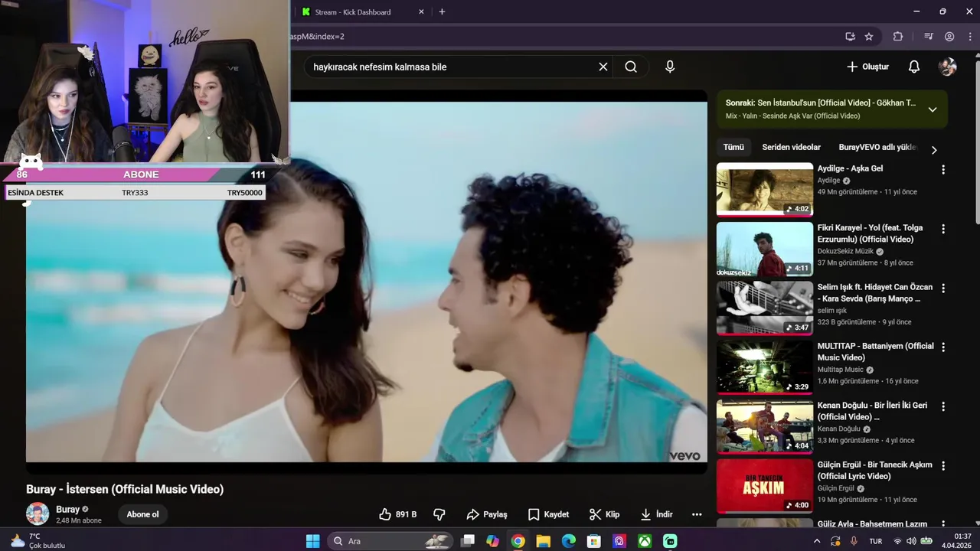Clear the YouTube search box text

tap(603, 67)
